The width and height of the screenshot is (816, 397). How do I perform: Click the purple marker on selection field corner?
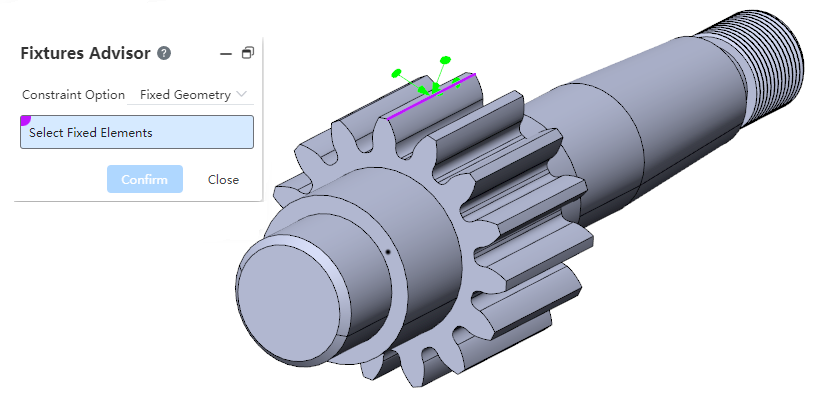coord(24,120)
